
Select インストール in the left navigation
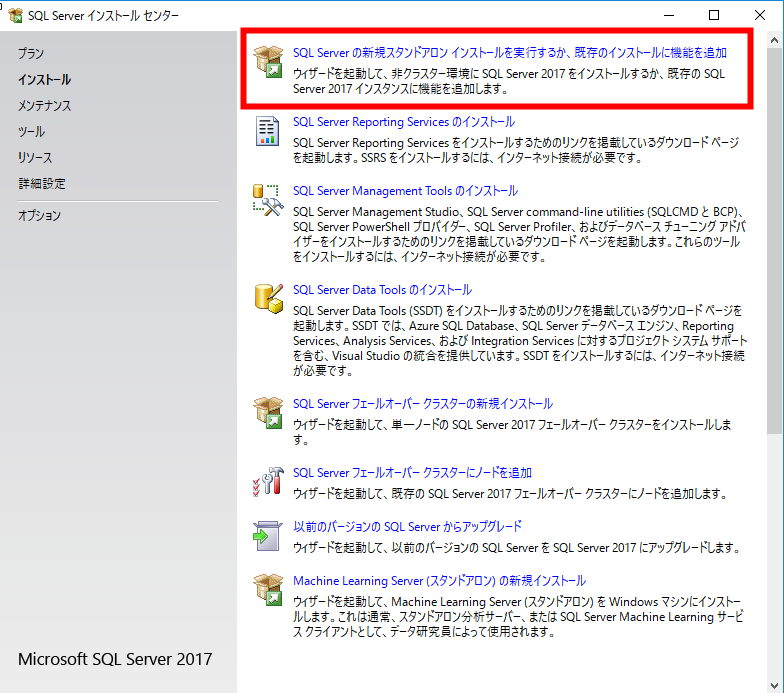pyautogui.click(x=44, y=80)
